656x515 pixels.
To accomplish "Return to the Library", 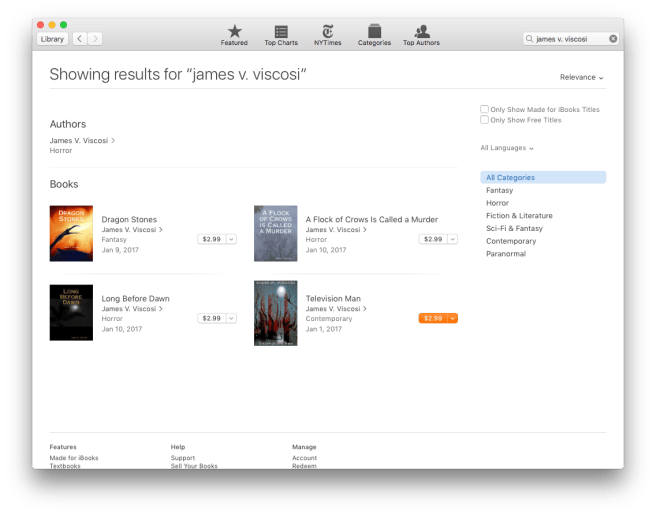I will point(52,39).
